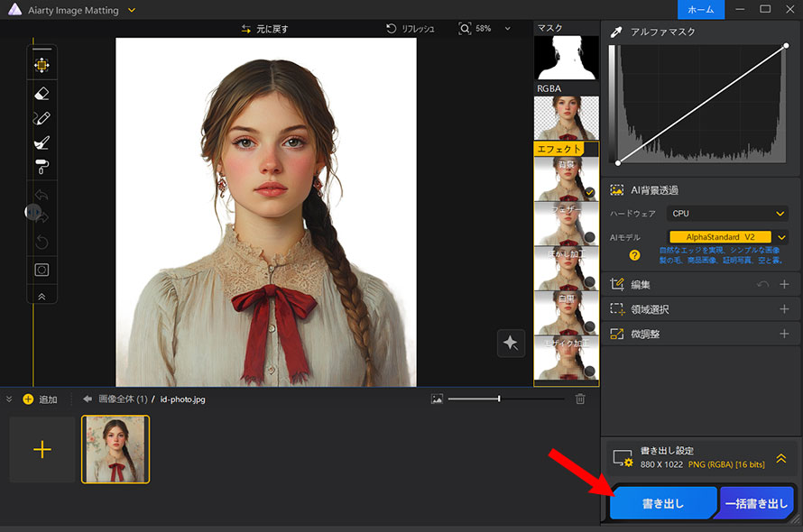The image size is (803, 532).
Task: Select the Move/Pan tool in the toolbar
Action: point(42,65)
